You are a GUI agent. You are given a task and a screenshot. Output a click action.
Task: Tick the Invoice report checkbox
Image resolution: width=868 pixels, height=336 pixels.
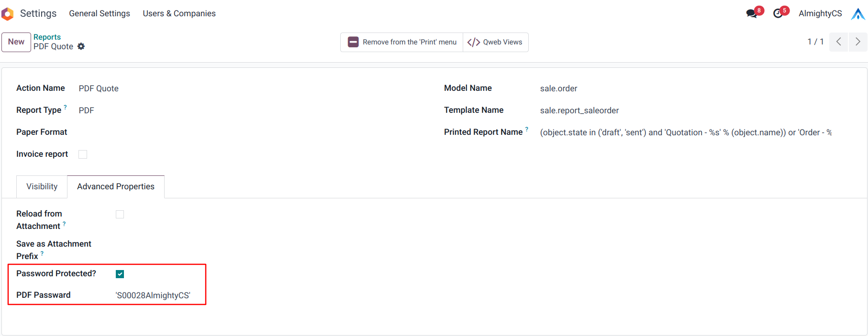pos(83,154)
